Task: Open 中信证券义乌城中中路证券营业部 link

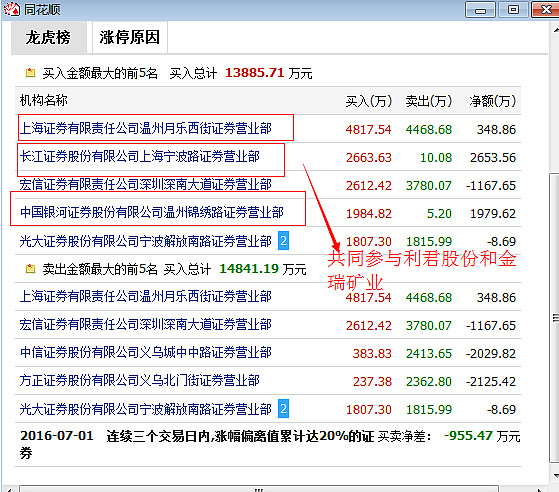Action: [x=145, y=353]
